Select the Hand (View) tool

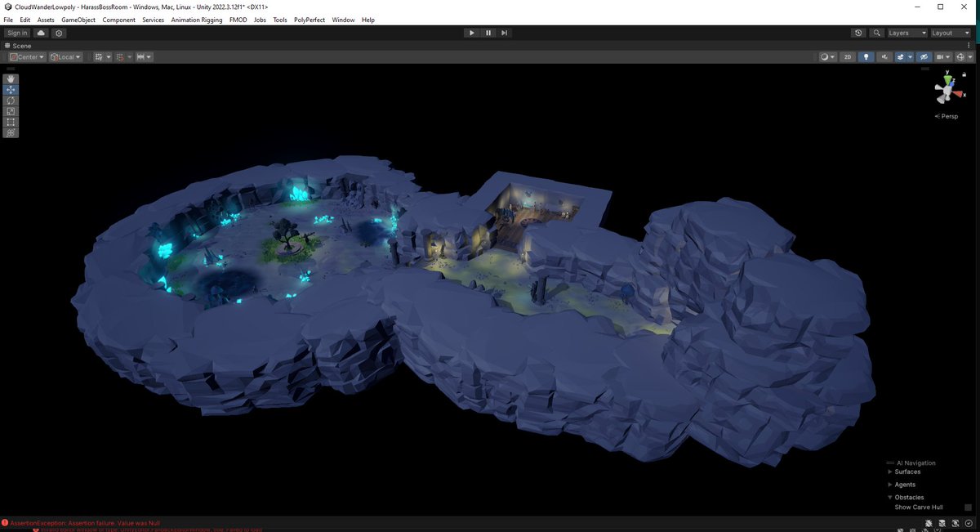pyautogui.click(x=11, y=79)
